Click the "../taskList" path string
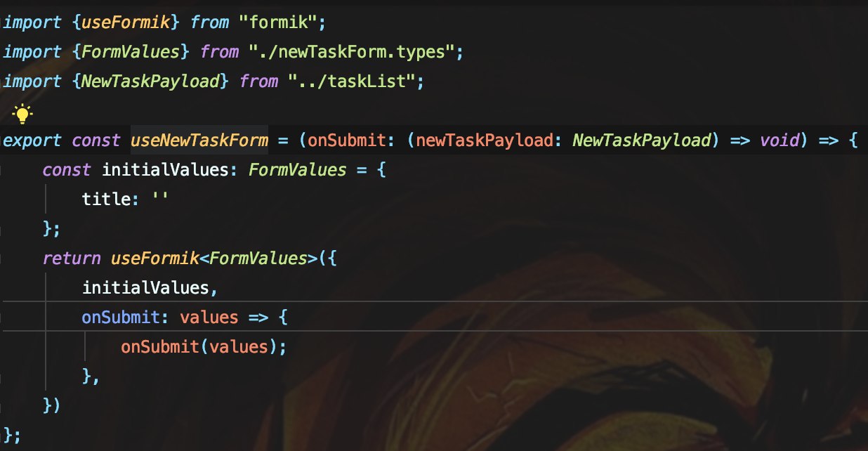 (353, 81)
